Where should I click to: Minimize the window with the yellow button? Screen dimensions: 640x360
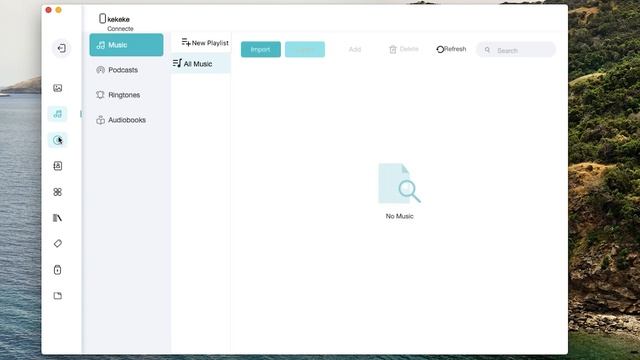(x=58, y=10)
